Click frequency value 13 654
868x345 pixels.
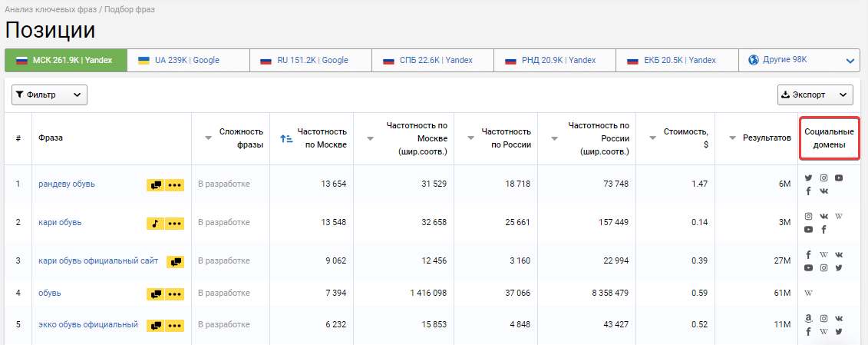coord(334,184)
